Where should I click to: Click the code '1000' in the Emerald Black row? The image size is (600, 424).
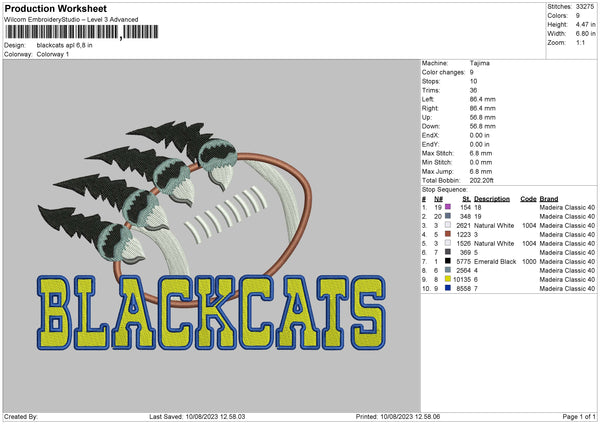[529, 262]
